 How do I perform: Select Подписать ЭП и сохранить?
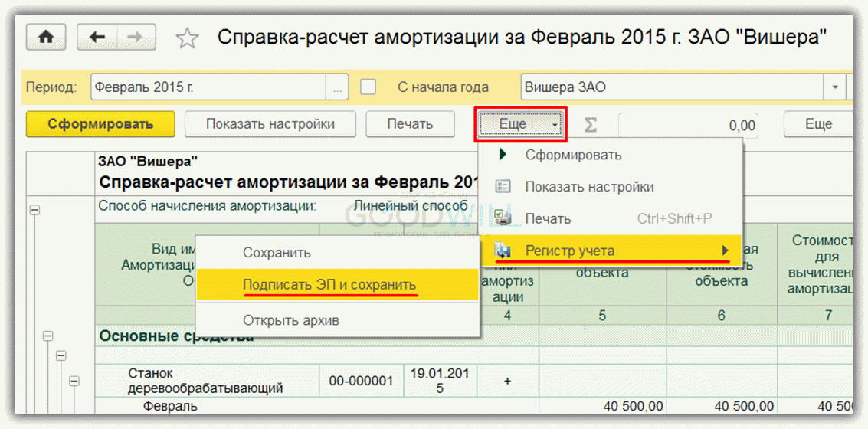329,285
